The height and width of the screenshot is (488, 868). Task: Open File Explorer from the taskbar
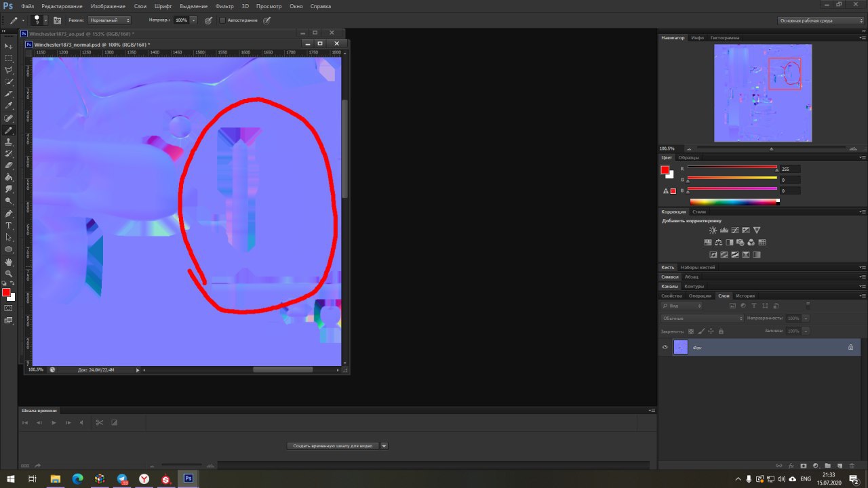click(x=56, y=479)
